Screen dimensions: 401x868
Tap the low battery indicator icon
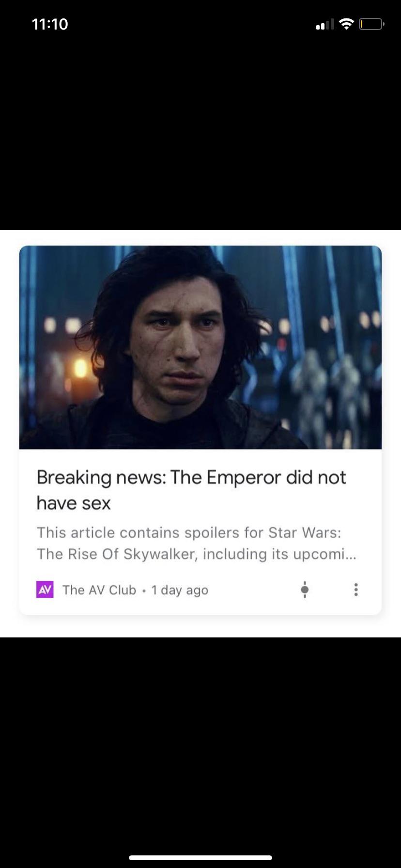pos(372,24)
